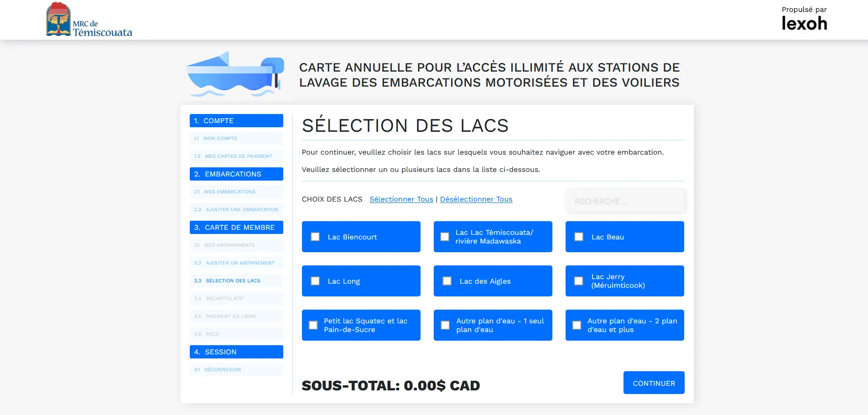Go to Mes Embarcations menu item
Image resolution: width=868 pixels, height=415 pixels.
(230, 192)
